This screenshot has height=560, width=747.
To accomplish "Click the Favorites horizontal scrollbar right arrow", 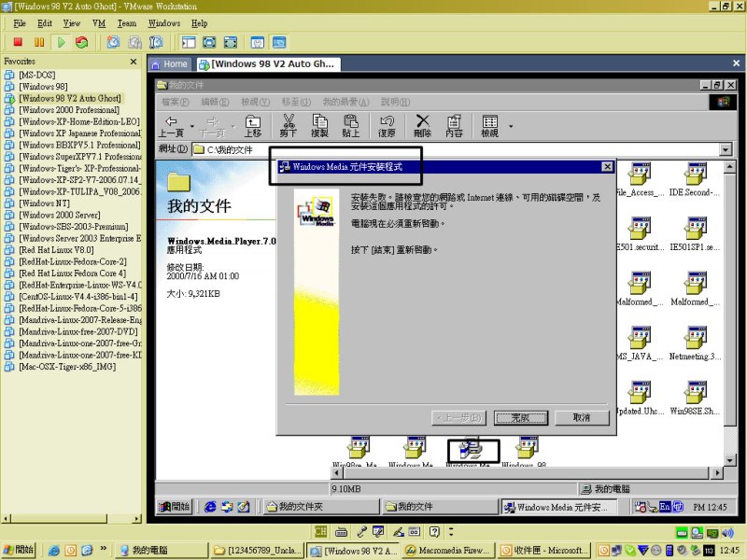I will 137,519.
